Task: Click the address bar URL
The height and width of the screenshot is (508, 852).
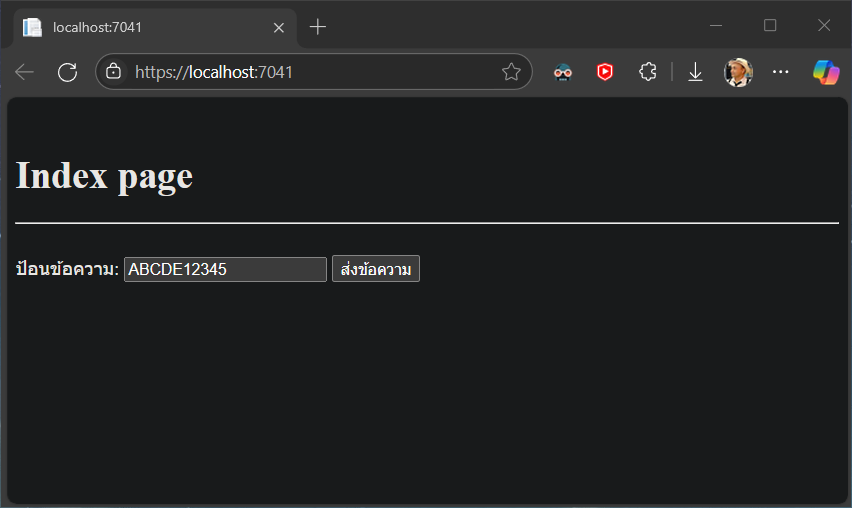Action: point(300,72)
